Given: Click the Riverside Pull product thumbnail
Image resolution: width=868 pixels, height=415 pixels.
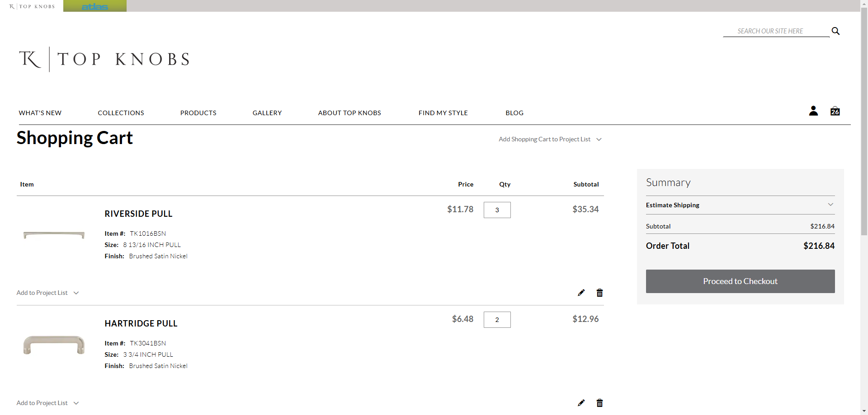Looking at the screenshot, I should [54, 235].
